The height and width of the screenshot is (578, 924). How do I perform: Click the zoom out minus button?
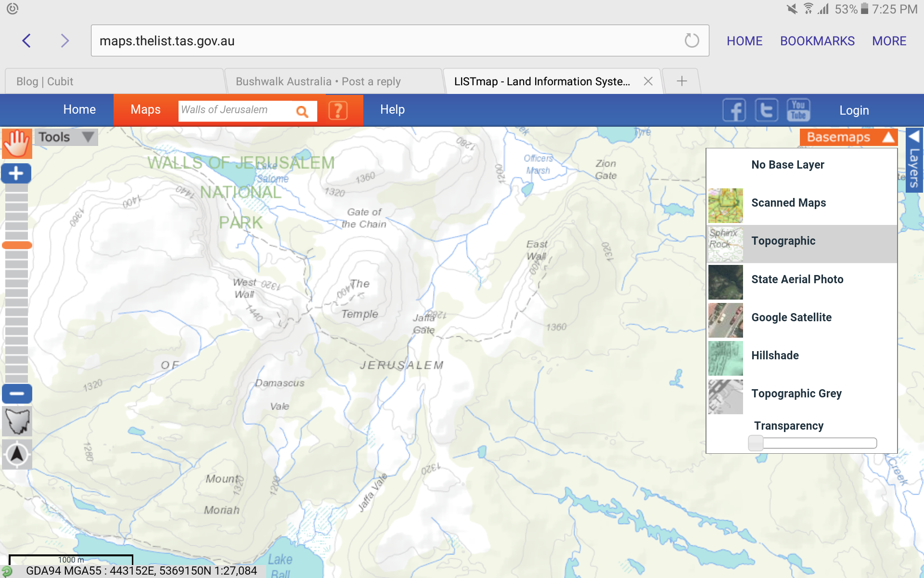[17, 394]
